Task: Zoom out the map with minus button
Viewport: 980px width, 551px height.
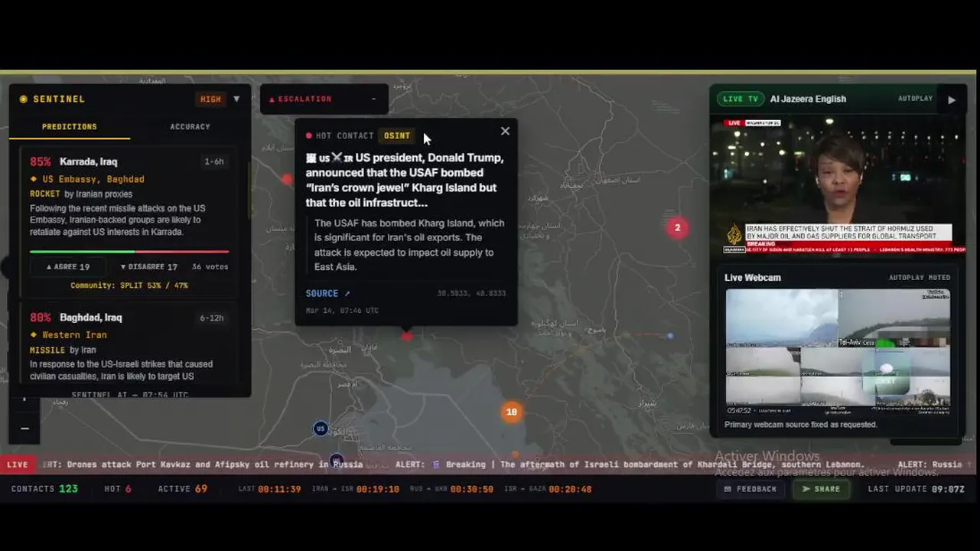Action: tap(24, 429)
